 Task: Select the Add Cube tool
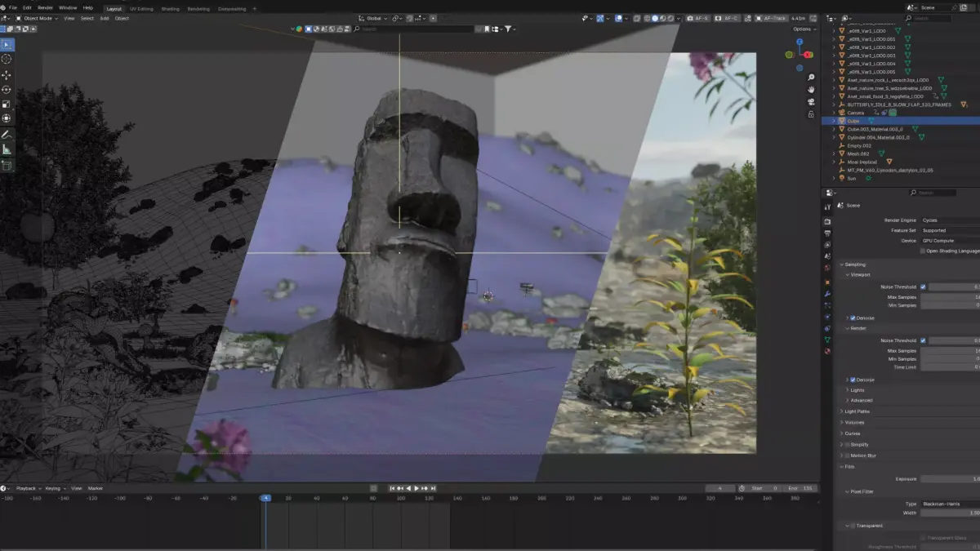pos(7,165)
